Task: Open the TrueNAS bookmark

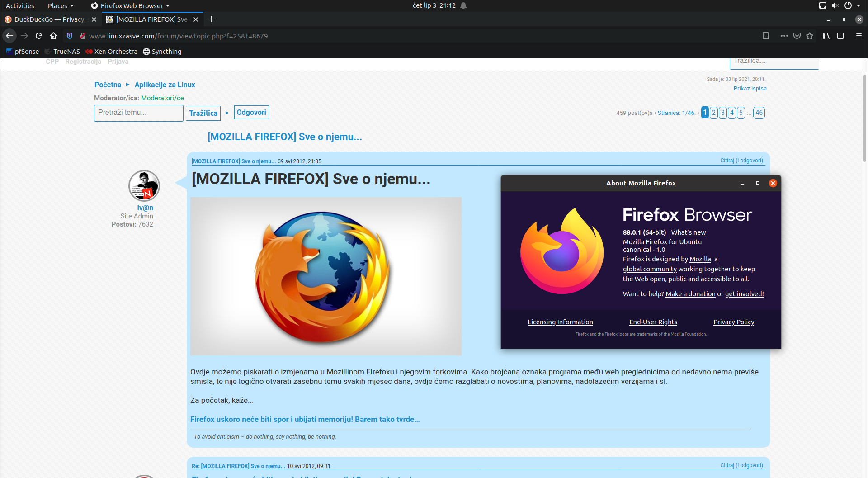Action: 62,52
